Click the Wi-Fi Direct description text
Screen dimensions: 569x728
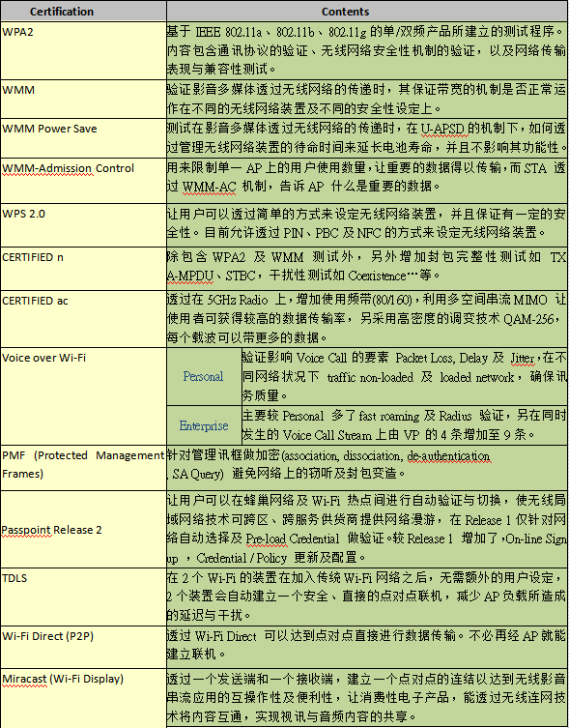(x=367, y=647)
